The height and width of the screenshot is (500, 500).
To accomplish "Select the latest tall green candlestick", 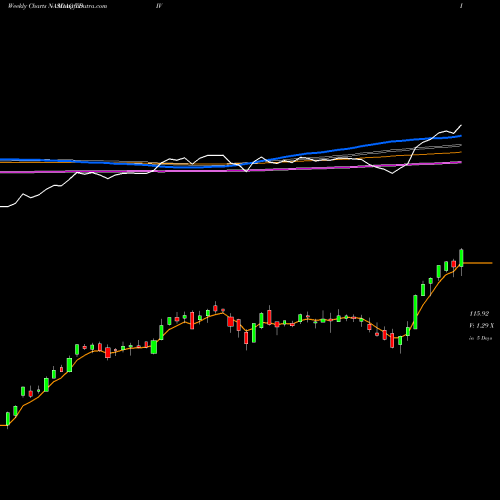I will [462, 258].
